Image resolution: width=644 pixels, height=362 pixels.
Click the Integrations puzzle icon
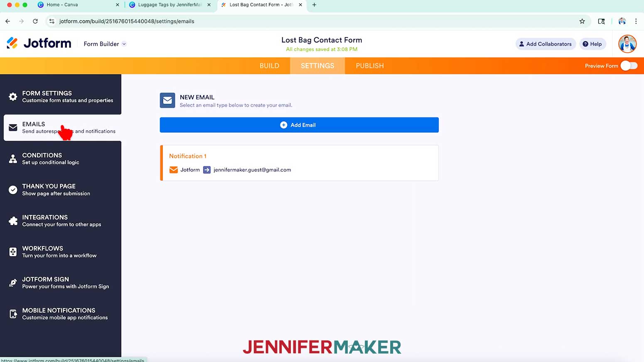tap(13, 221)
